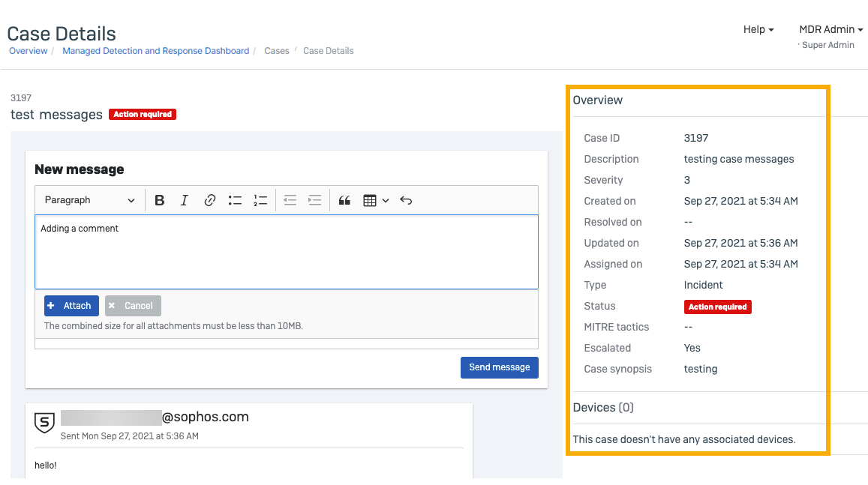Go to Overview breadcrumb link
Screen dimensions: 868x485
(x=29, y=51)
